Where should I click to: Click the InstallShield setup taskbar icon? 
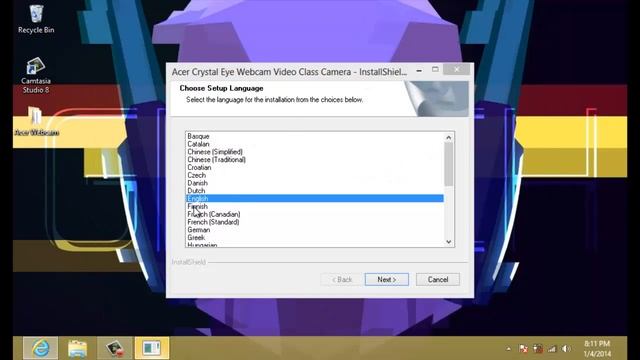(x=151, y=348)
